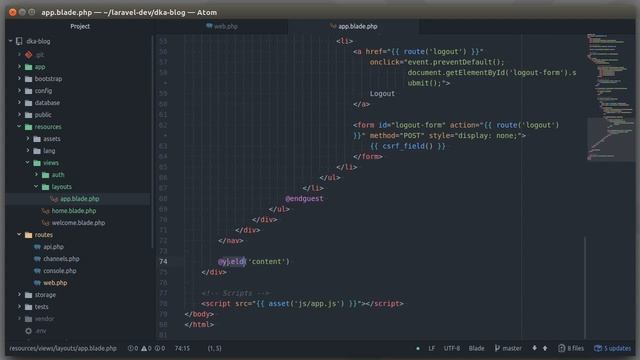Expand the database folder chevron
640x360 pixels.
(19, 102)
